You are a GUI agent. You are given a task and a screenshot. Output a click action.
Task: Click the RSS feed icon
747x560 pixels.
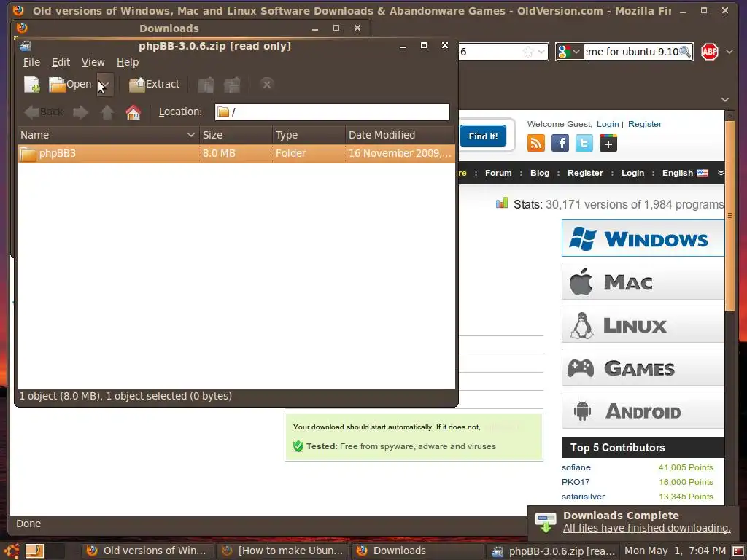coord(536,143)
